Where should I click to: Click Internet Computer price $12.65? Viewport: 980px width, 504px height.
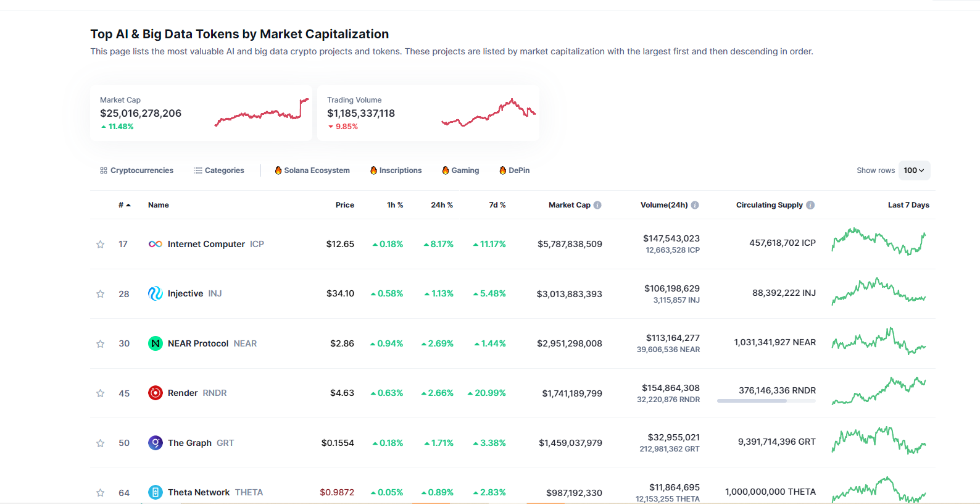[340, 244]
